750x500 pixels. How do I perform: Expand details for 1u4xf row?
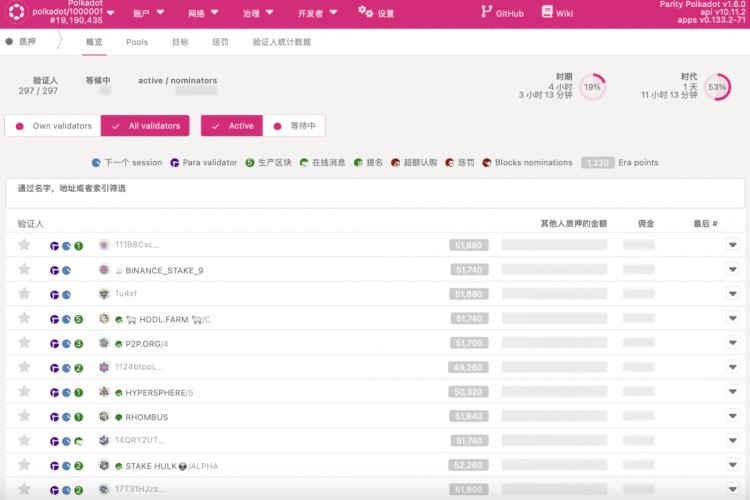[x=733, y=294]
